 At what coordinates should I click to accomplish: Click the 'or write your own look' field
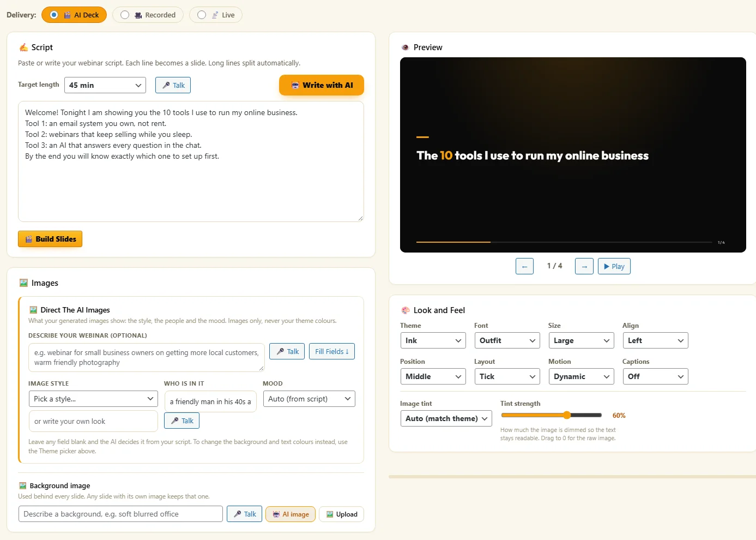(93, 421)
